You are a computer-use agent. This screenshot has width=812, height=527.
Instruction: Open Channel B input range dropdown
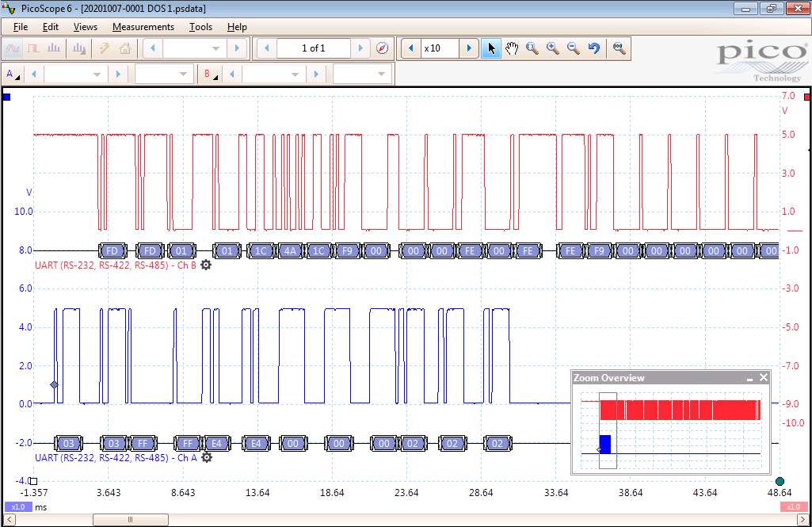pos(273,74)
